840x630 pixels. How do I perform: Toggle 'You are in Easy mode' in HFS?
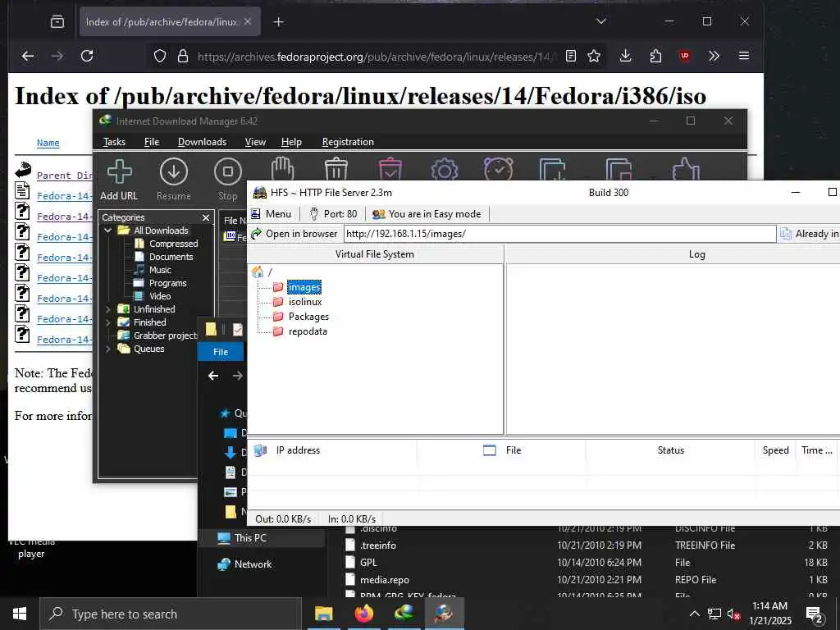point(427,214)
